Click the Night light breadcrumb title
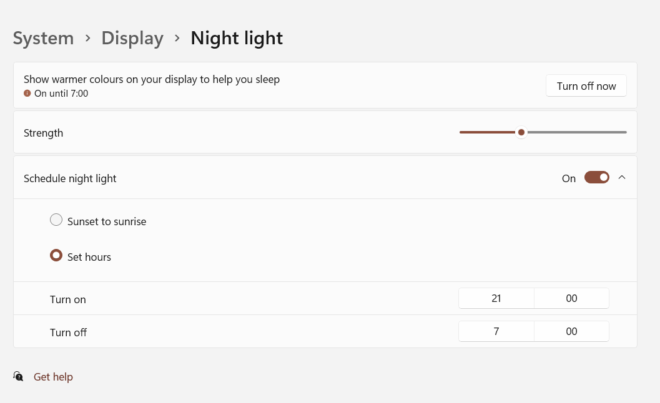 (x=237, y=38)
